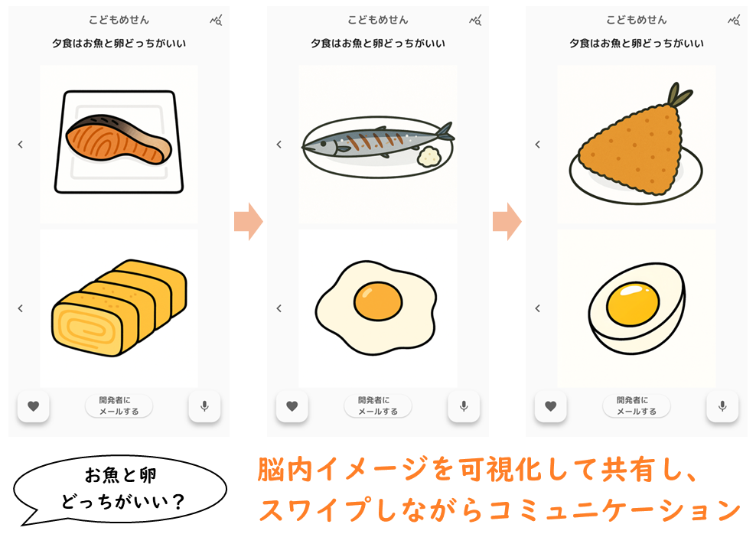Tap the heart icon in the left phone screen

(x=33, y=406)
